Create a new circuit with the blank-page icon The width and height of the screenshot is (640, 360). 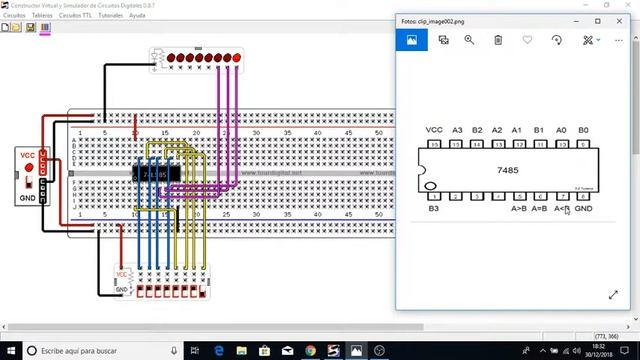[5, 27]
